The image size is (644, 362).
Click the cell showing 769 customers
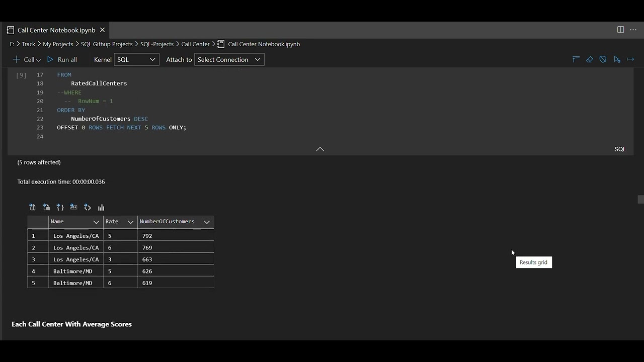pyautogui.click(x=176, y=247)
